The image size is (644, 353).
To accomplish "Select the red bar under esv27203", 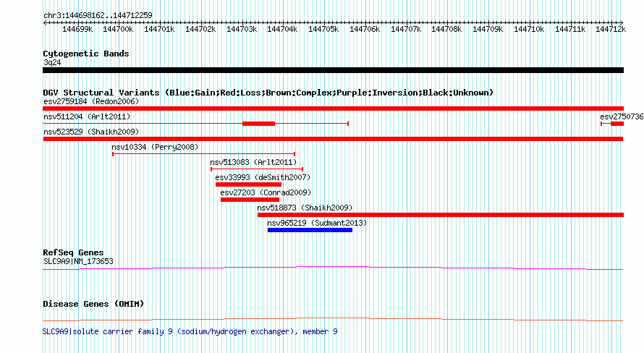I will 250,200.
